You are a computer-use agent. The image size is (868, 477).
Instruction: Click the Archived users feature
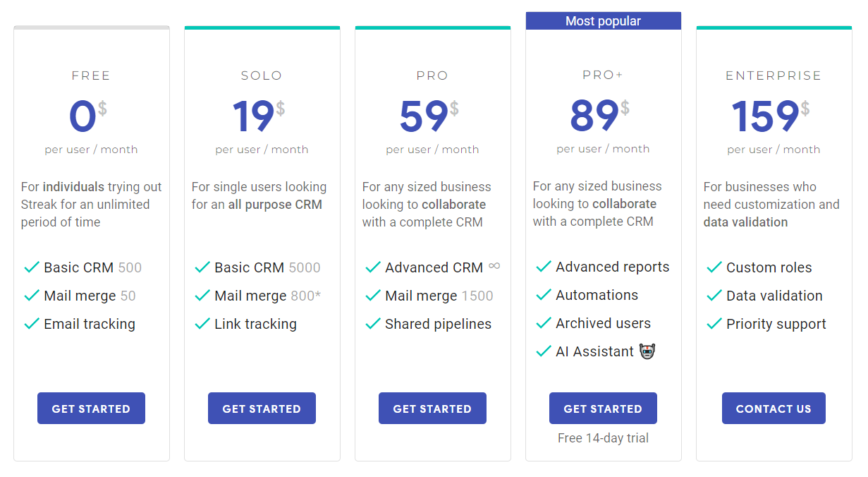pos(603,323)
